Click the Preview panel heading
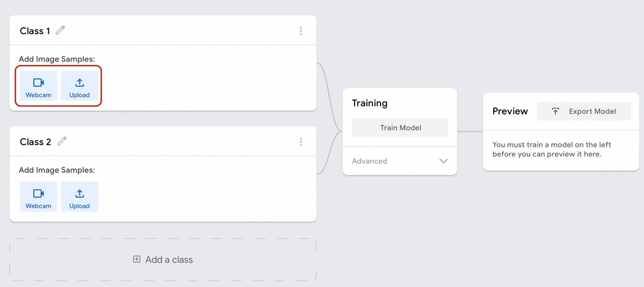Screen dimensions: 644x287 point(510,111)
